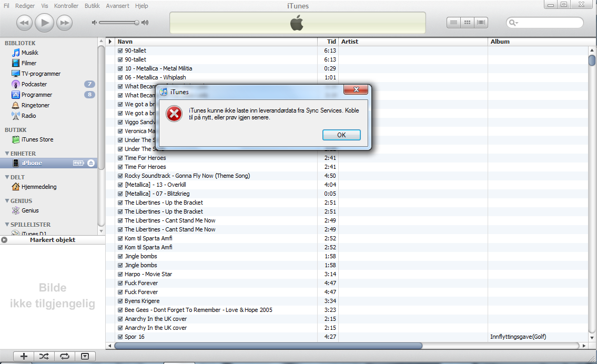Toggle the artwork viewer button

pos(85,357)
